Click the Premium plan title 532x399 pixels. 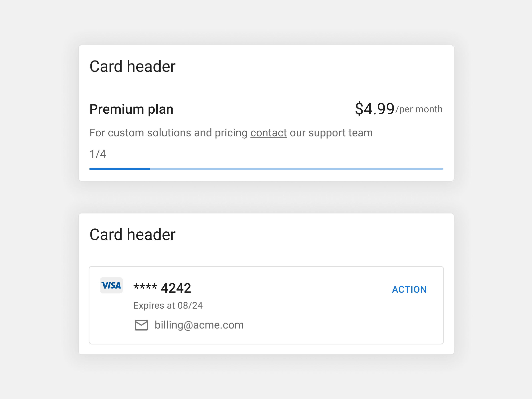click(x=131, y=109)
